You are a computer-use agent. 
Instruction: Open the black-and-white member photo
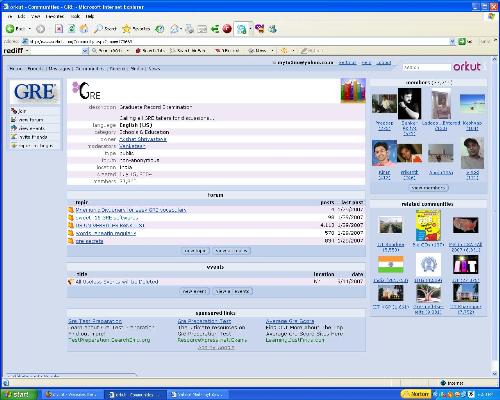coord(409,104)
